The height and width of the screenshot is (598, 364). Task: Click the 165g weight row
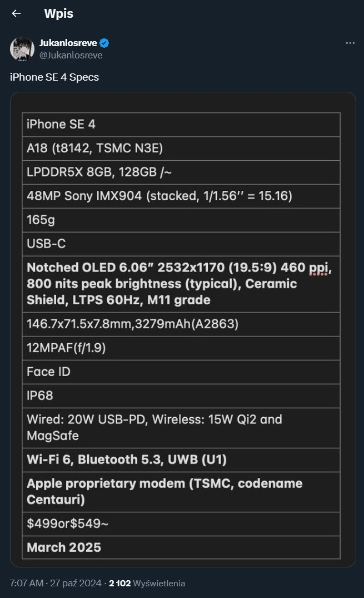coord(181,220)
